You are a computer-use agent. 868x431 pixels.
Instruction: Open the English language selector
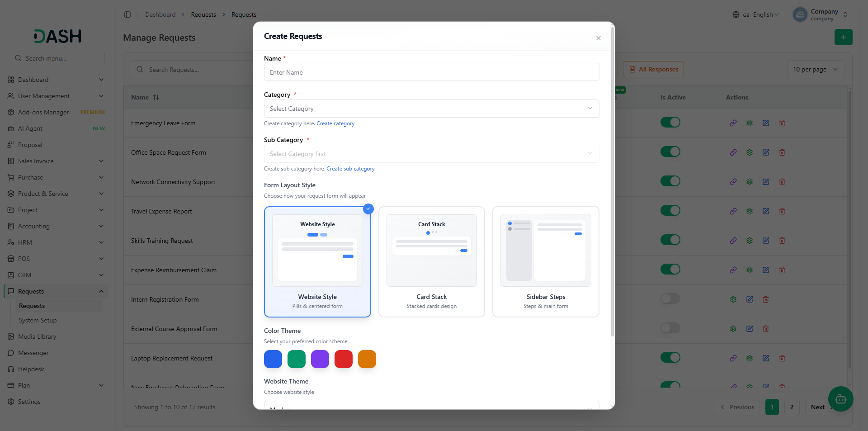click(756, 14)
